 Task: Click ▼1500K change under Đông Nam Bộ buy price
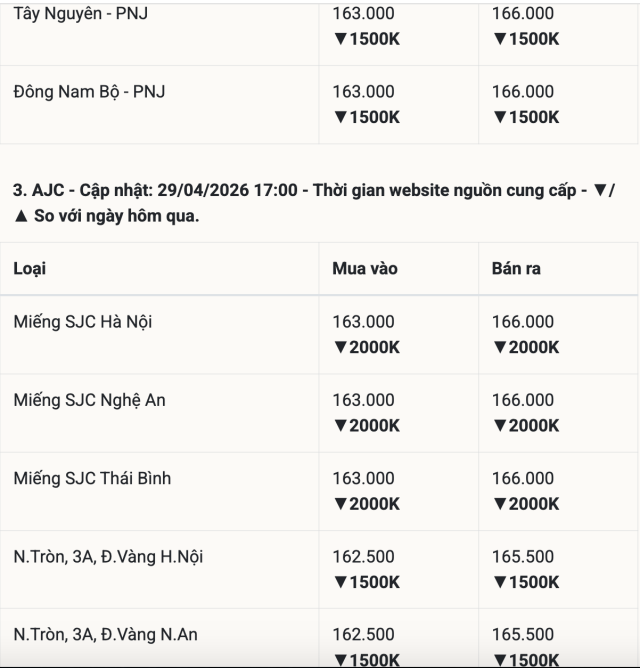coord(366,117)
